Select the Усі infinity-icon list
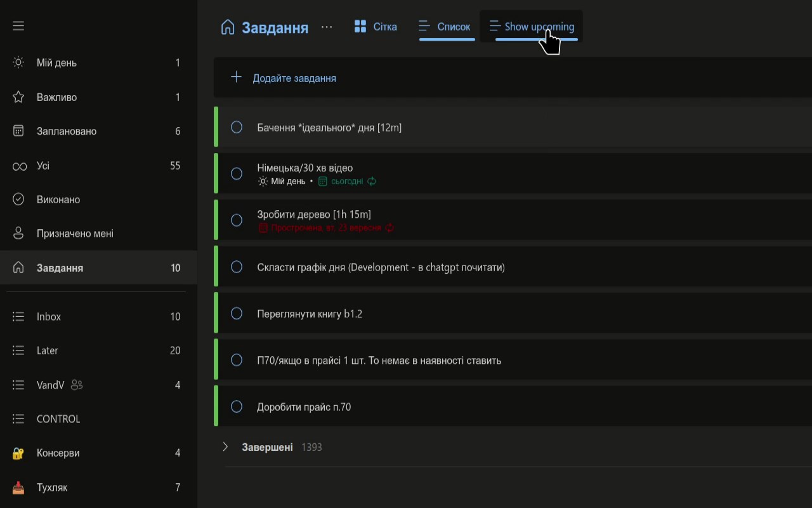This screenshot has height=508, width=812. [x=98, y=166]
